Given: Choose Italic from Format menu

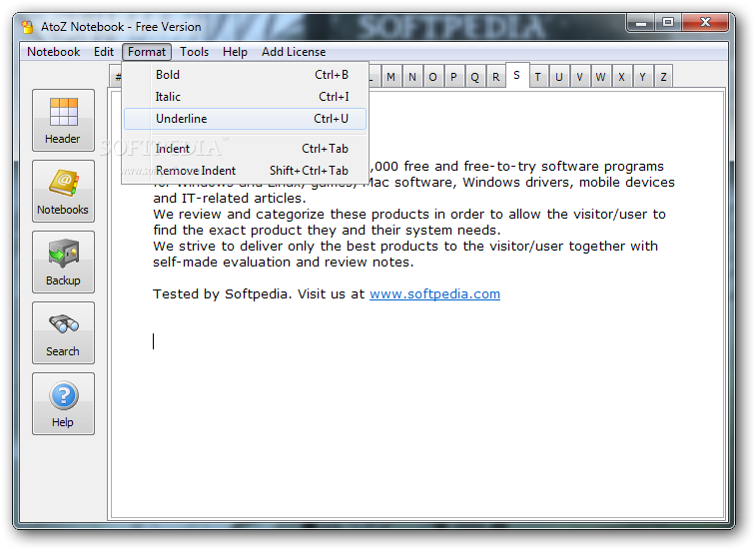Looking at the screenshot, I should tap(245, 97).
